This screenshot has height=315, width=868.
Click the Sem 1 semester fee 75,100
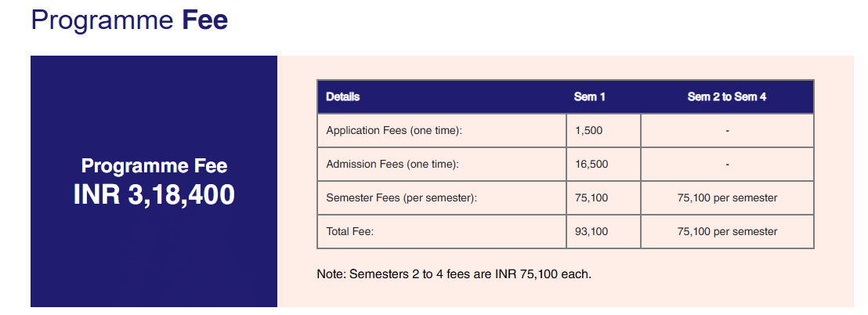[591, 198]
